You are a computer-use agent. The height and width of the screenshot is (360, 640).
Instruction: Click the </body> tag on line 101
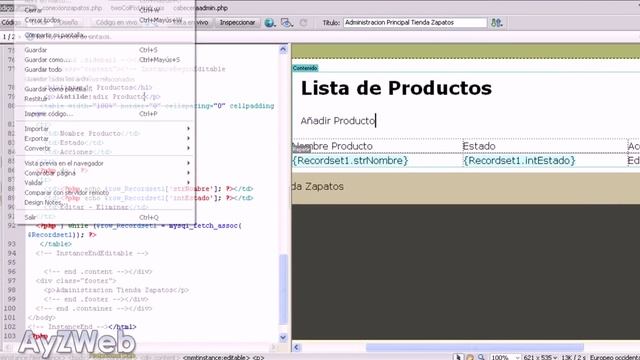point(42,318)
